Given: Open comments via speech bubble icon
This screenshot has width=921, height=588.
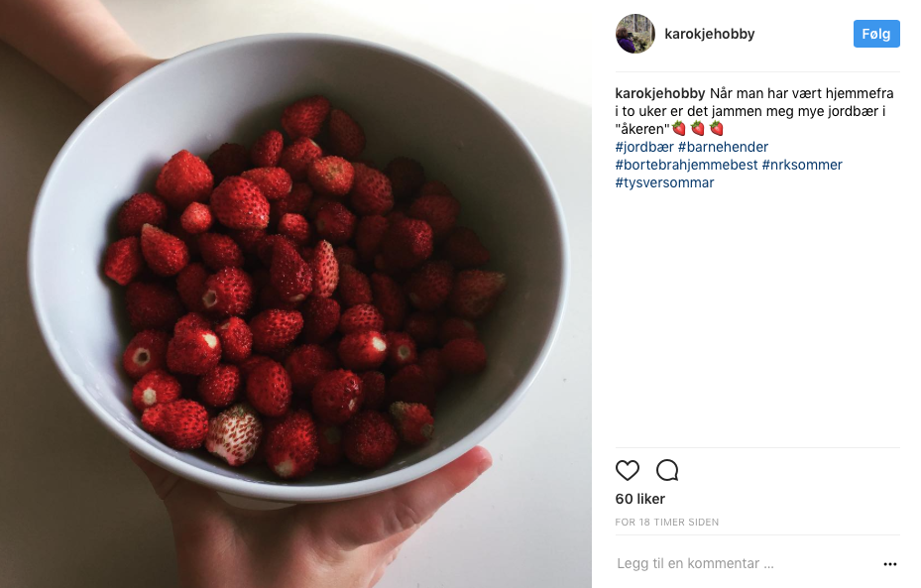Looking at the screenshot, I should 667,471.
